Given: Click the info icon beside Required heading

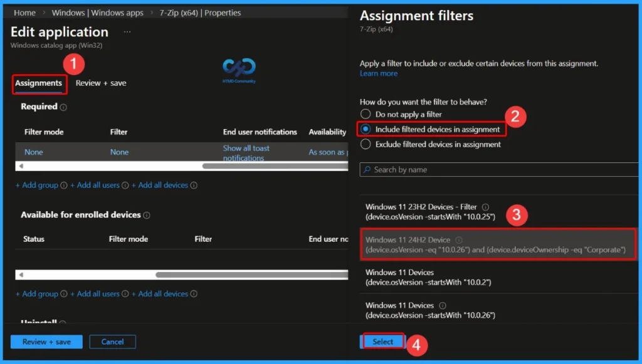Looking at the screenshot, I should click(62, 107).
